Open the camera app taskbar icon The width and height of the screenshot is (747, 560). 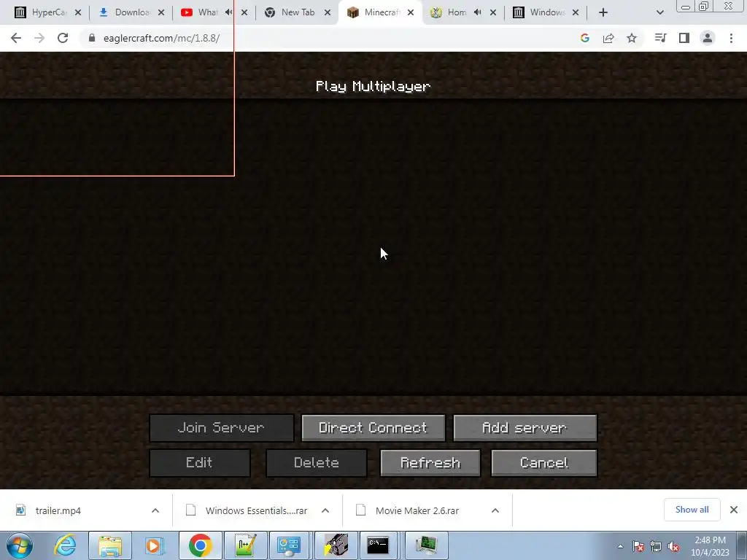[336, 545]
